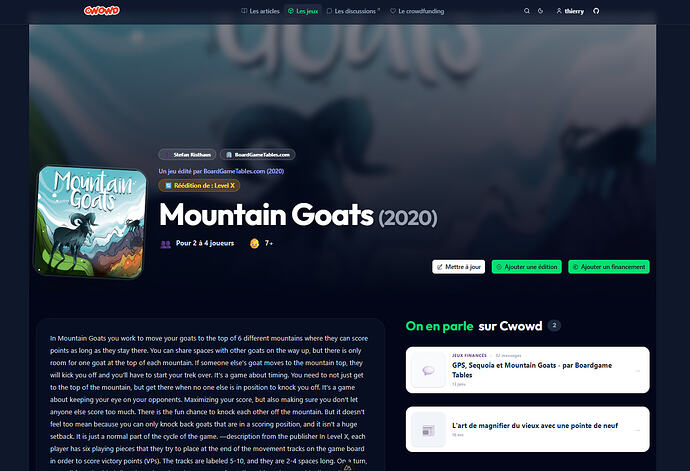Screen dimensions: 690x471
Task: Click the Mountain Goats box cover thumbnail
Action: 90,222
